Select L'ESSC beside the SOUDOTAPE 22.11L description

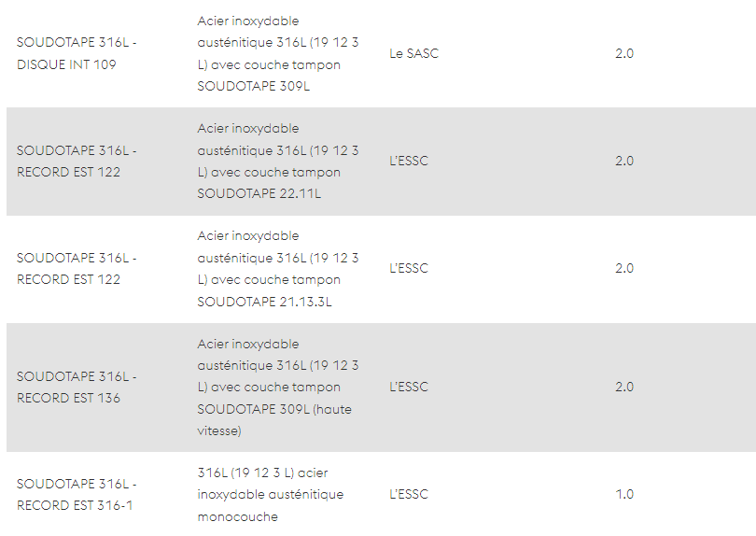409,162
